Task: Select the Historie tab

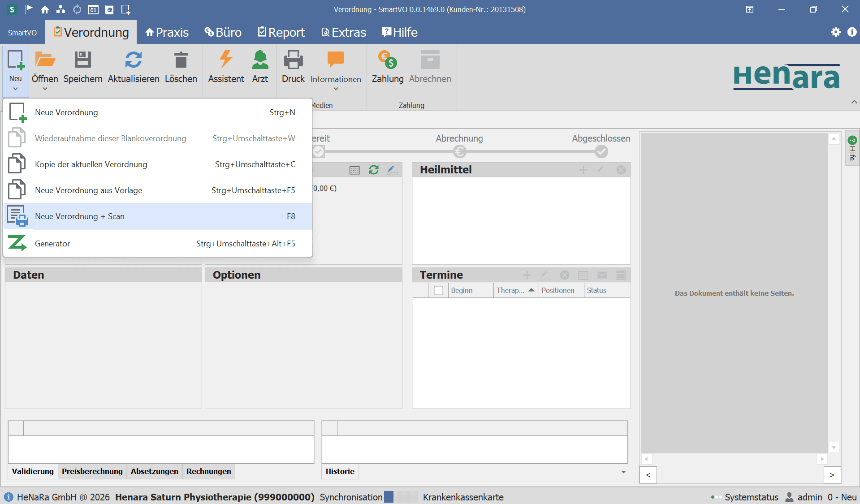Action: click(x=340, y=471)
